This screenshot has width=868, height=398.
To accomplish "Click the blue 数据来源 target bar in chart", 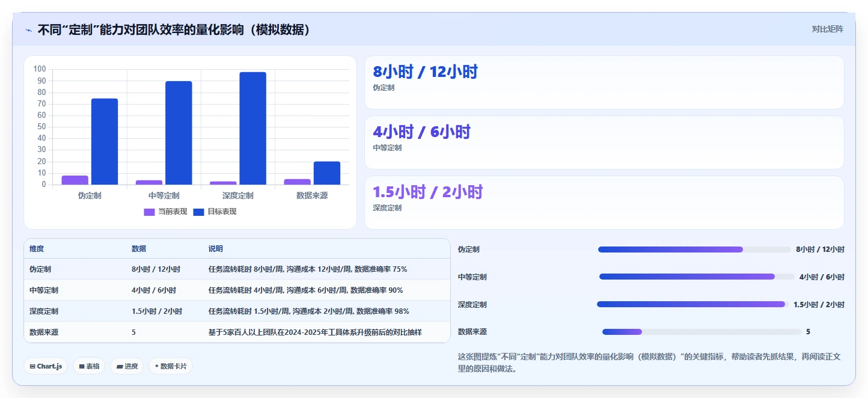I will [327, 173].
